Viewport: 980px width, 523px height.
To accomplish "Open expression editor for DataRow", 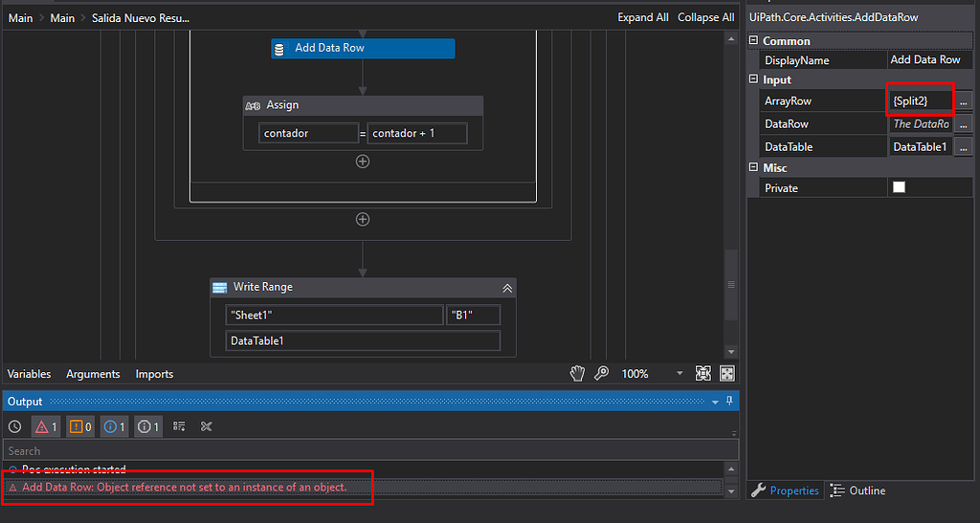I will pyautogui.click(x=964, y=125).
